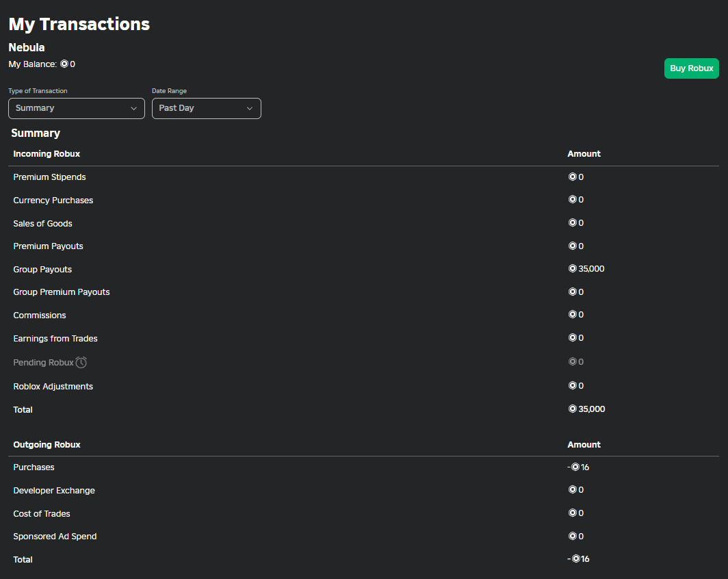Click the My Transactions page heading
Viewport: 728px width, 579px height.
79,24
